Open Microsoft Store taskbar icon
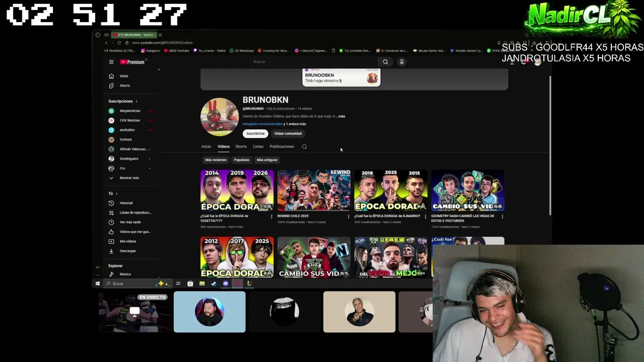The width and height of the screenshot is (644, 362). coord(190,284)
